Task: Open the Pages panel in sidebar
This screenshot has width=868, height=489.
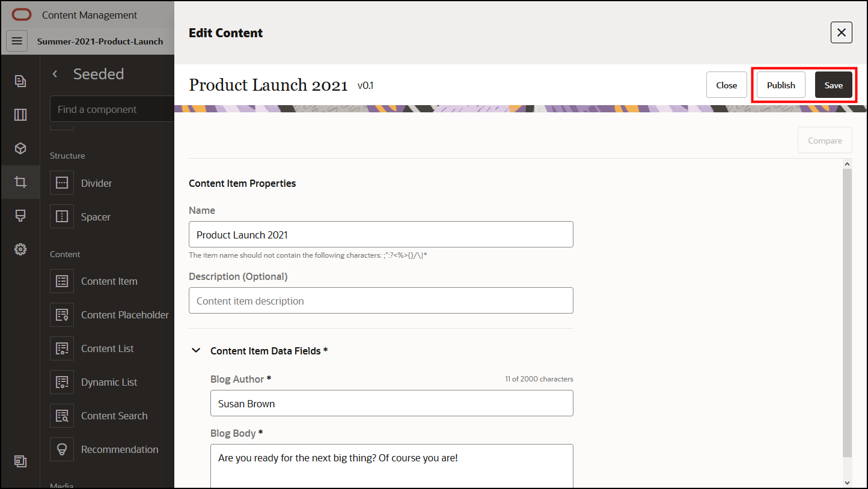Action: (20, 80)
